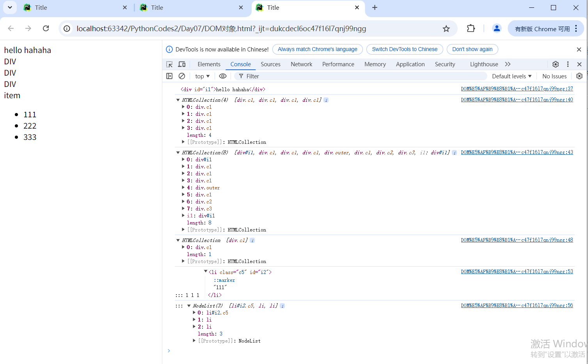This screenshot has width=588, height=364.
Task: Reload the page
Action: coord(46,28)
